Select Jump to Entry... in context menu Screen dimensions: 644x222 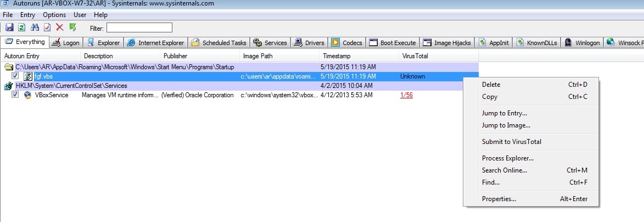pyautogui.click(x=531, y=113)
